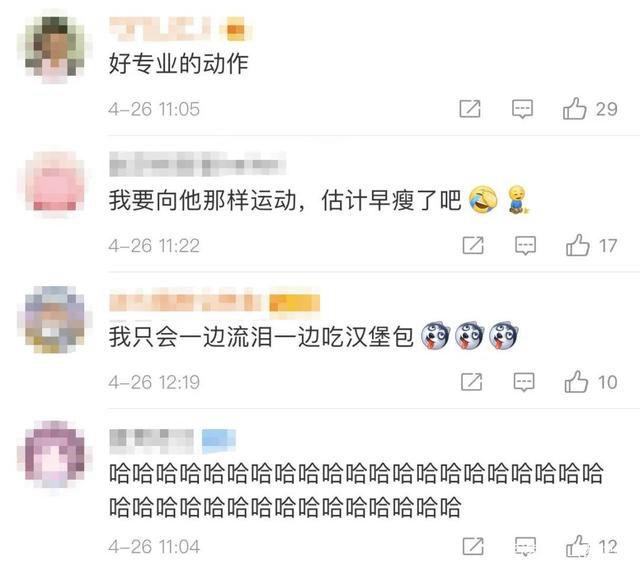Reply to the comment "我只会一边流泪一边吃汉堡包"

(524, 382)
